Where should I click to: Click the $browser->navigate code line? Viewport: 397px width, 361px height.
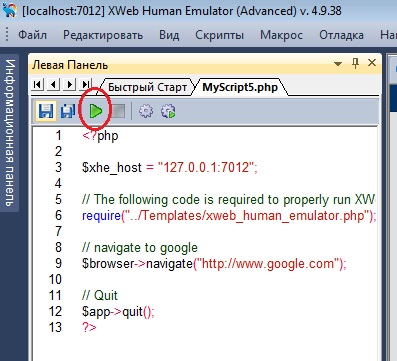click(x=214, y=264)
